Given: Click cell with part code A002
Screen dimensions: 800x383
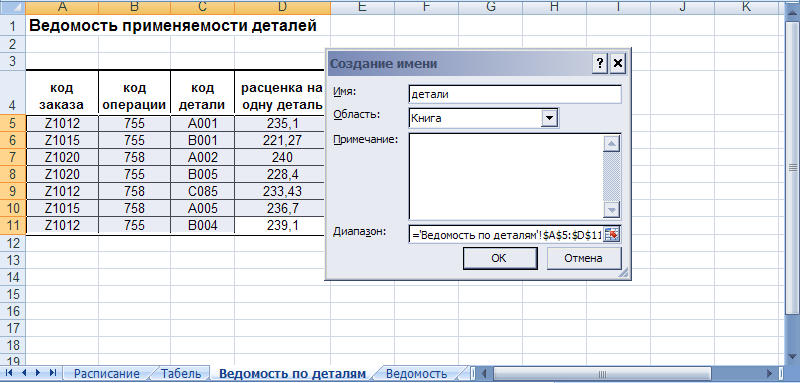Looking at the screenshot, I should coord(203,157).
